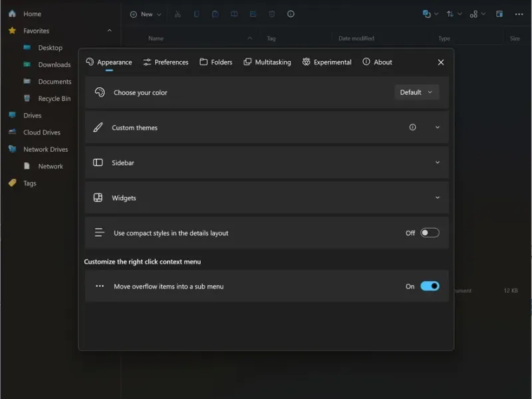
Task: Click the Home icon in sidebar
Action: coord(12,13)
